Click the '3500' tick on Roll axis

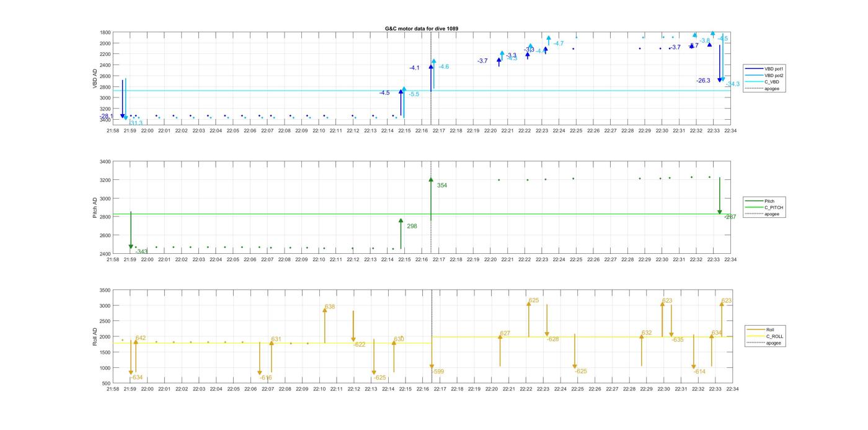(105, 290)
